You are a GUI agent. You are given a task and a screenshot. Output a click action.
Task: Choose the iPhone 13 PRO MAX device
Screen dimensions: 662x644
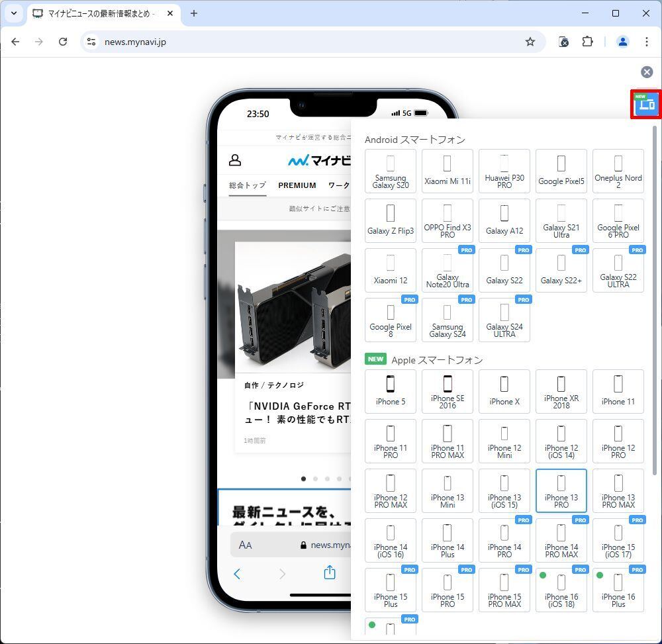618,491
